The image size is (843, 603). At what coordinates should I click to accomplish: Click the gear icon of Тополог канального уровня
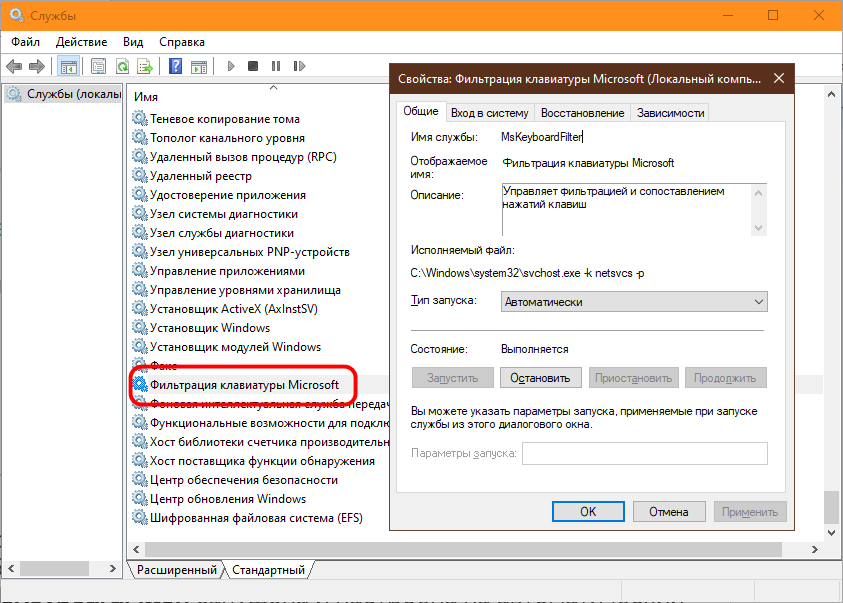point(140,138)
